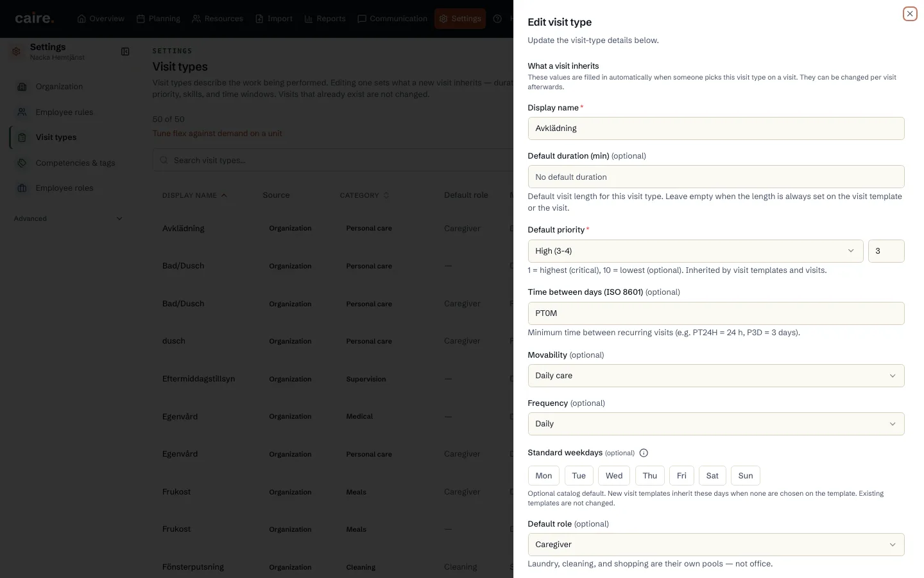The image size is (924, 578).
Task: Click the Avklädning row name
Action: click(x=184, y=229)
